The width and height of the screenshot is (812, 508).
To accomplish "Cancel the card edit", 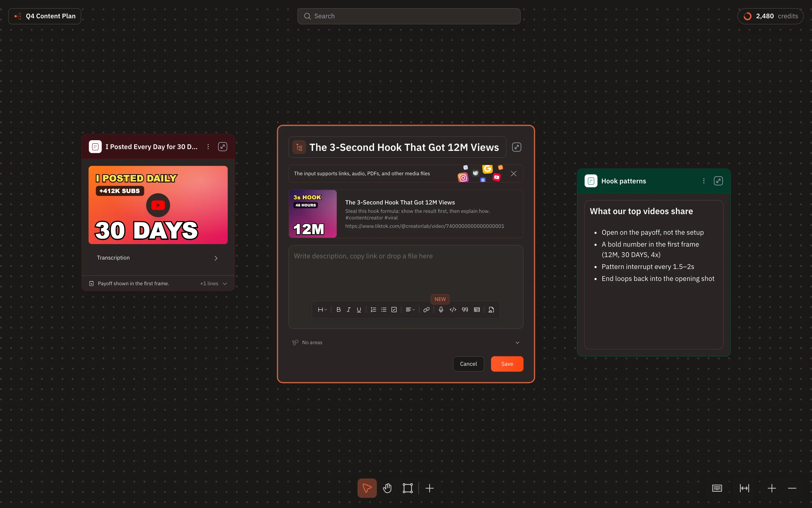I will (468, 364).
